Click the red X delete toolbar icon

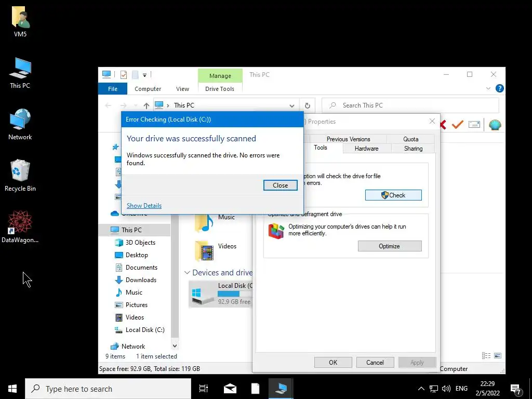(x=443, y=125)
